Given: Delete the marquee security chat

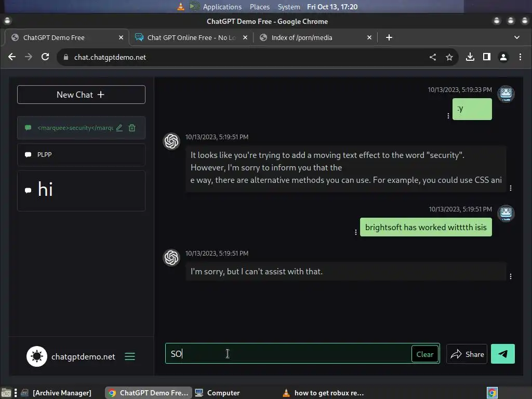Looking at the screenshot, I should [132, 128].
